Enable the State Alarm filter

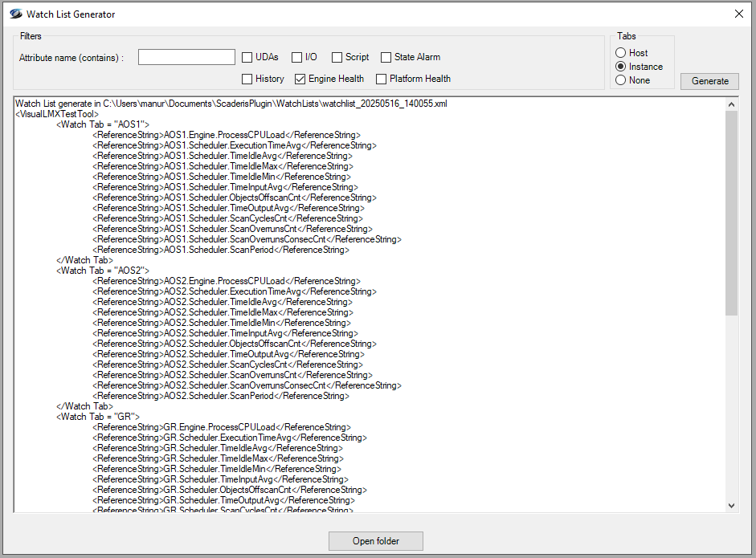(386, 57)
